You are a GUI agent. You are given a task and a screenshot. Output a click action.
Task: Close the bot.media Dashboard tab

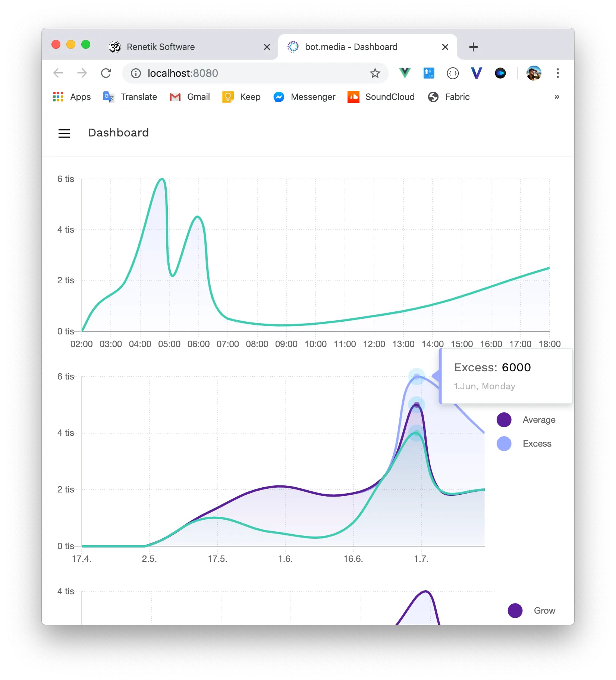[445, 47]
